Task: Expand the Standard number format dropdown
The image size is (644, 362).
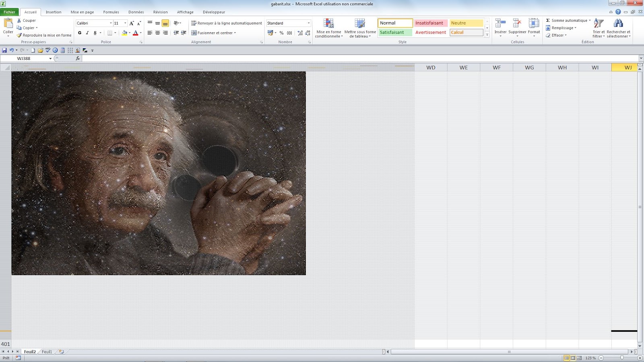Action: tap(309, 23)
